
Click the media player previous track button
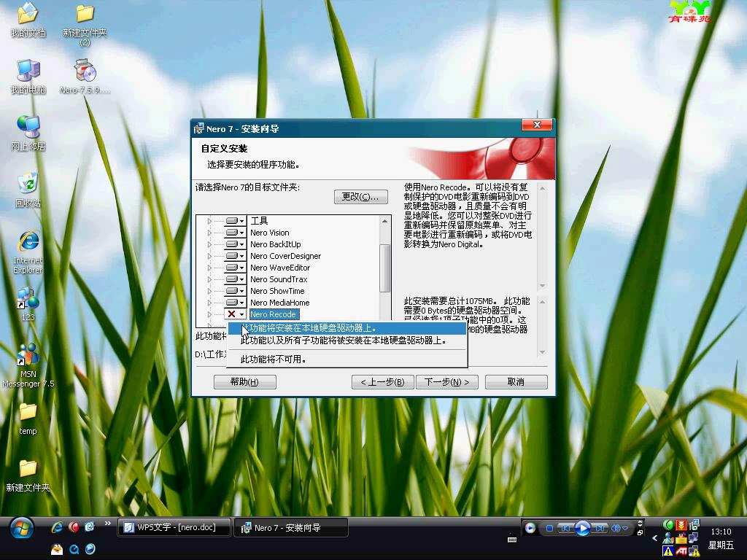coord(565,528)
